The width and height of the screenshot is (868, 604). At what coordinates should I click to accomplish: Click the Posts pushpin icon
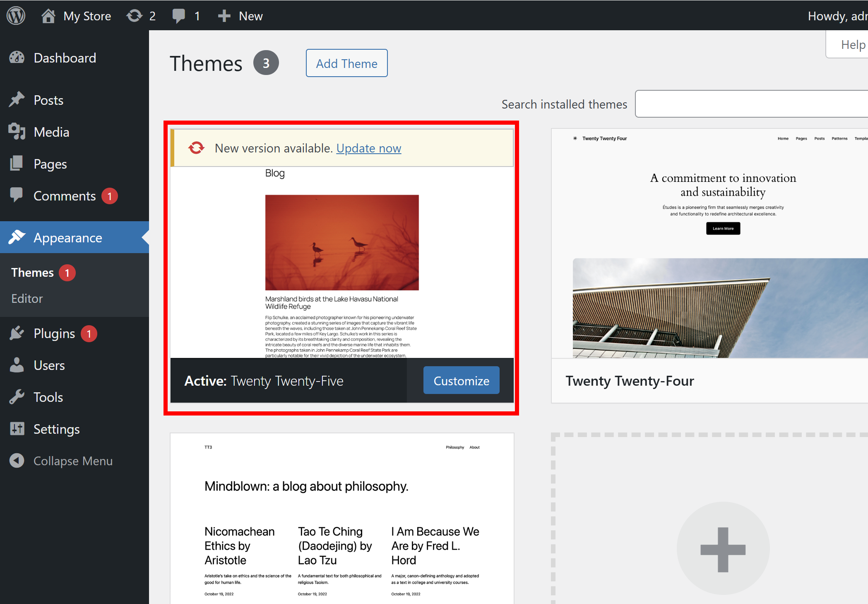pyautogui.click(x=17, y=100)
